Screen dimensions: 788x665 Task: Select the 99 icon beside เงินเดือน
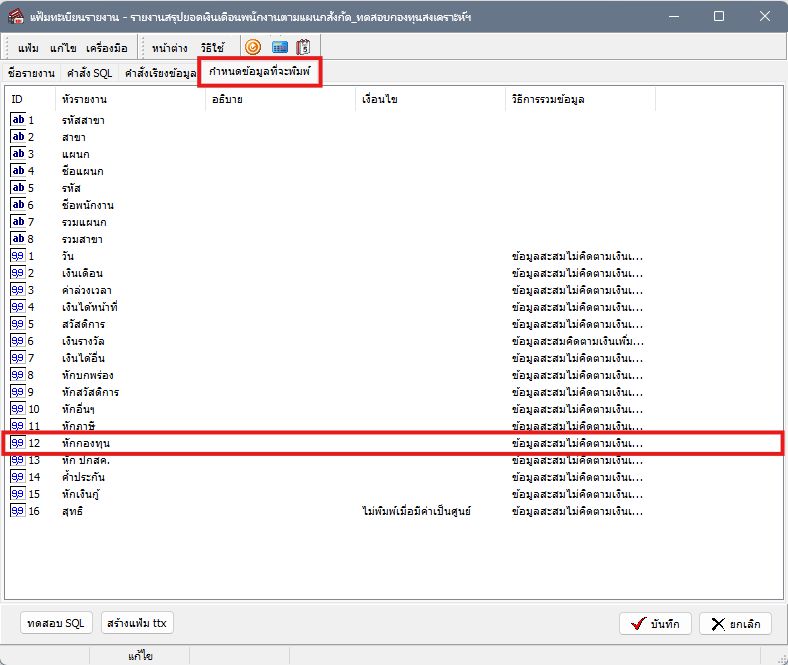(18, 273)
